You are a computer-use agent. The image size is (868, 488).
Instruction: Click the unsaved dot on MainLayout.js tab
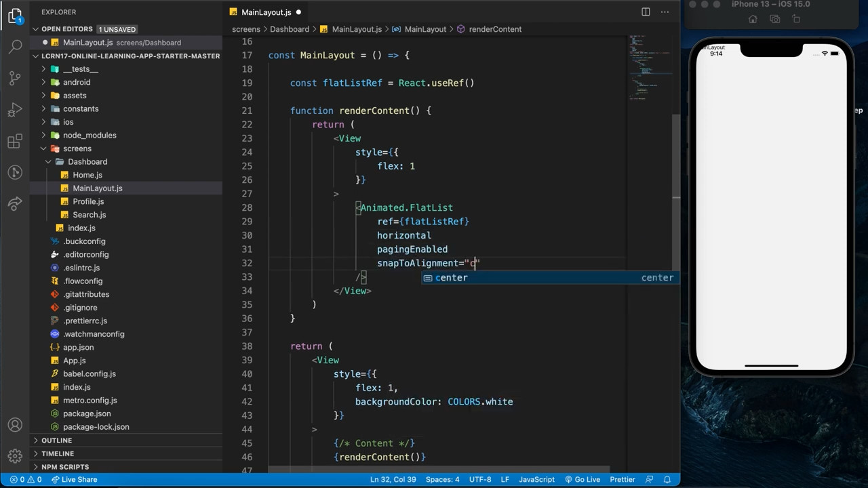(298, 12)
